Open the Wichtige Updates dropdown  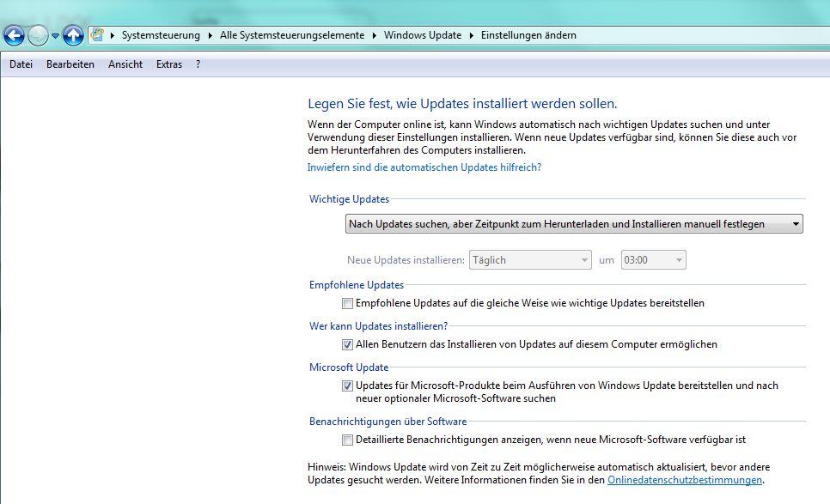[574, 224]
